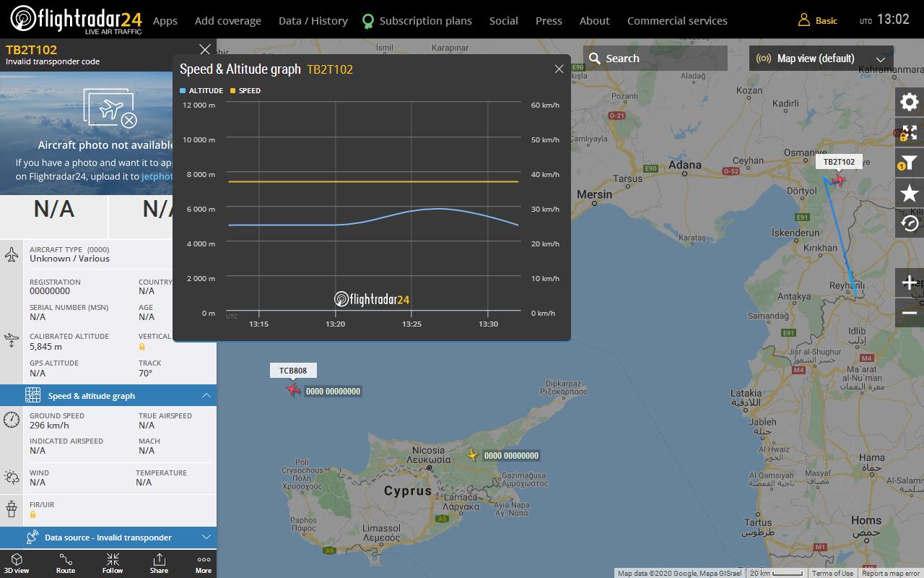This screenshot has height=578, width=924.
Task: Expand Data source - Invalid transponder section
Action: coord(108,537)
